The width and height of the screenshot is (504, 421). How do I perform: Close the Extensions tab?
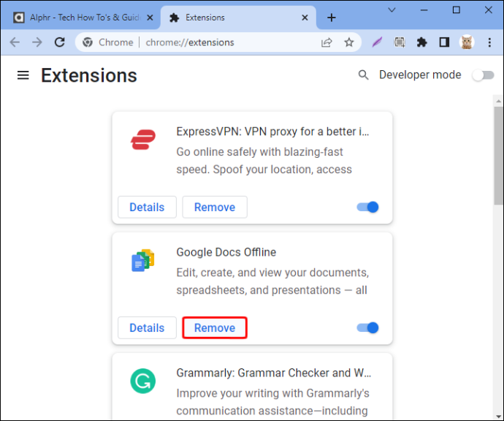click(x=305, y=18)
